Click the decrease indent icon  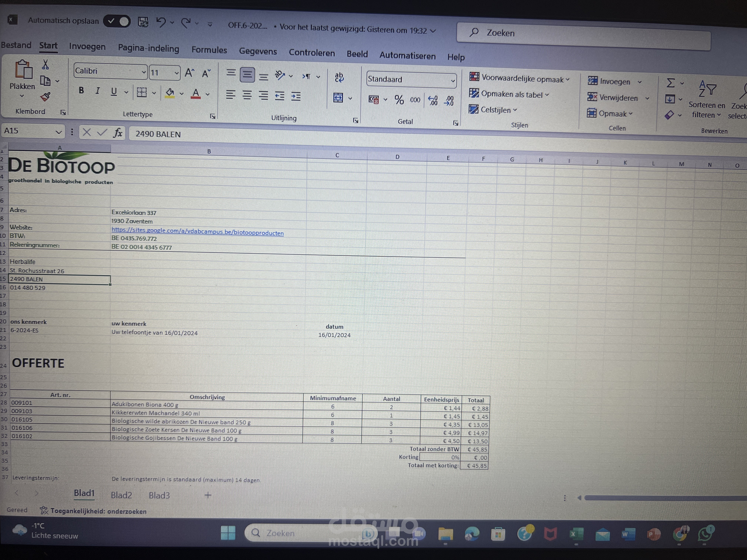point(280,96)
